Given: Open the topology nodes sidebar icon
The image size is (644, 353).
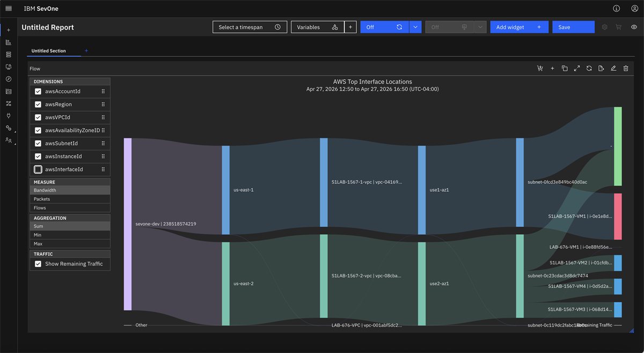Looking at the screenshot, I should coord(9,103).
